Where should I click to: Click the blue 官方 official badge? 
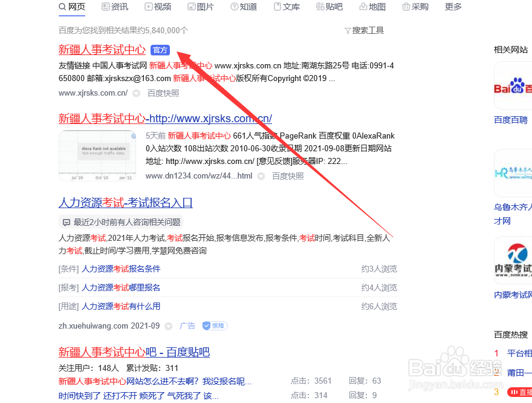tap(160, 50)
